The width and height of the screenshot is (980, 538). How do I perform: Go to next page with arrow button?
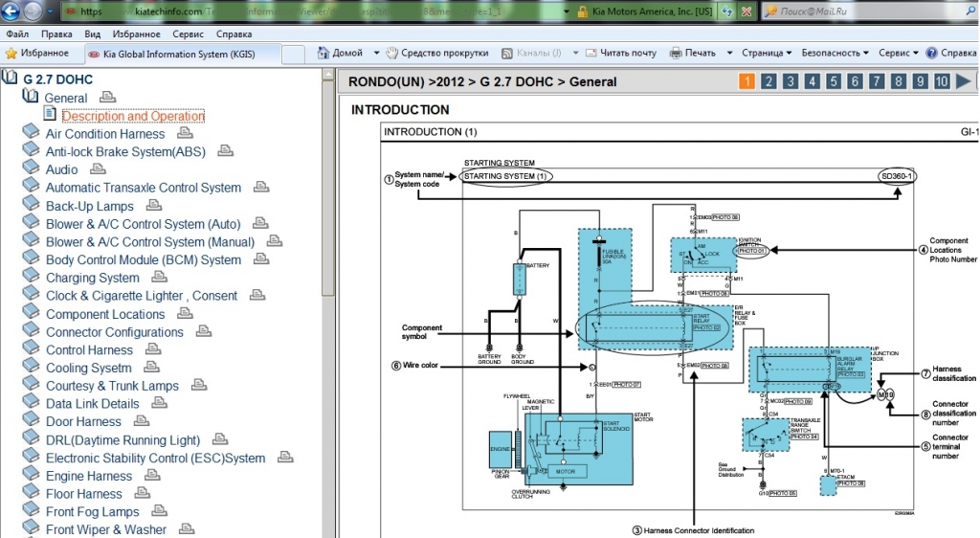click(x=964, y=81)
